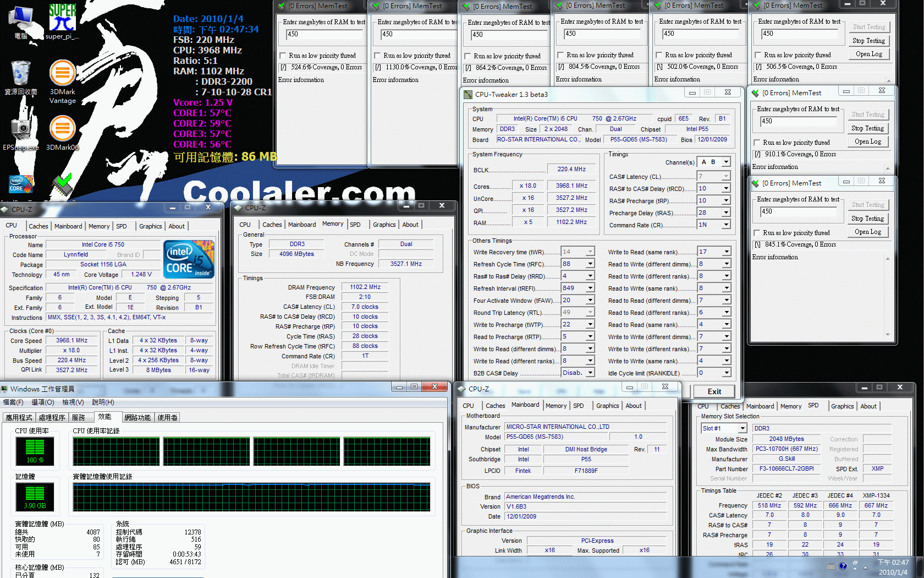Click RAM megabytes field in 845.1% MemTest

coord(799,211)
